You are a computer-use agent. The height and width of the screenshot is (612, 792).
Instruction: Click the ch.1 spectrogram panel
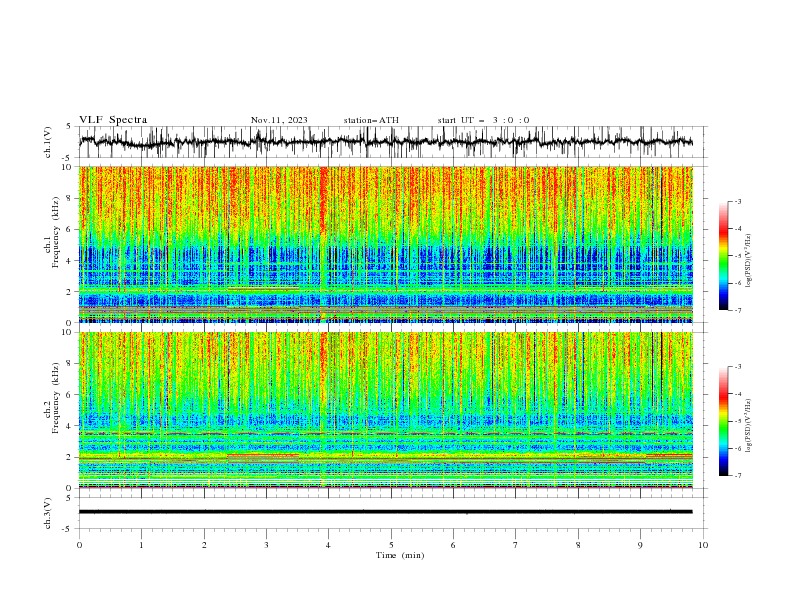(x=385, y=244)
